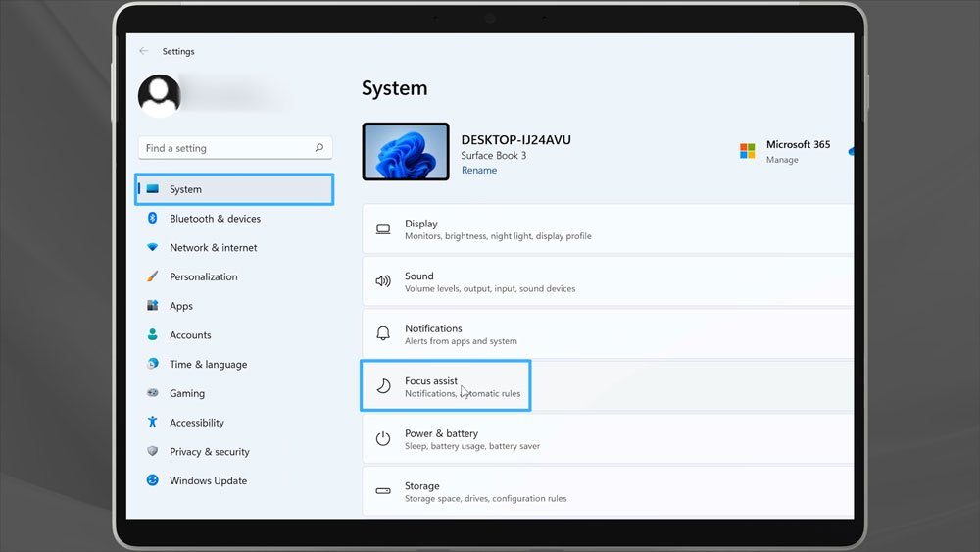Viewport: 980px width, 552px height.
Task: Go to Accounts settings
Action: point(190,335)
